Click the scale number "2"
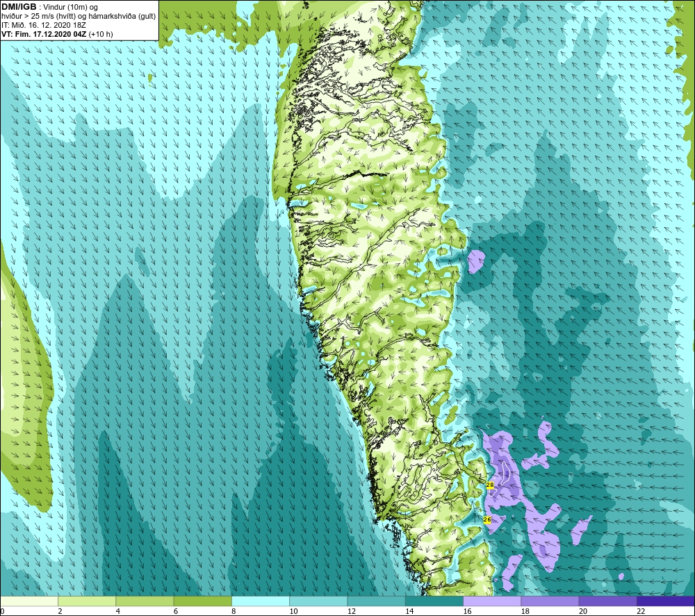Image resolution: width=695 pixels, height=616 pixels. coord(59,612)
